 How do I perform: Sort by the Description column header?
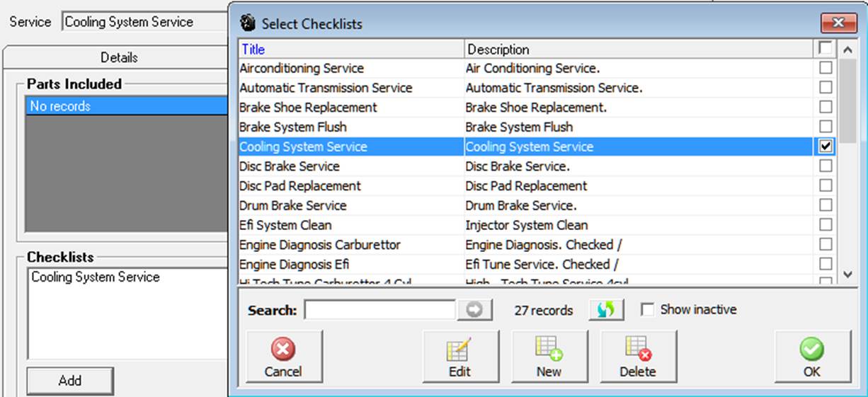pos(639,50)
